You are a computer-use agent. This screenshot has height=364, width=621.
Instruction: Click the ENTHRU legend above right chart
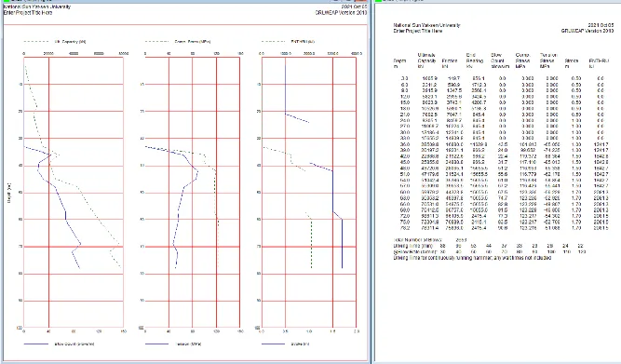click(x=303, y=42)
